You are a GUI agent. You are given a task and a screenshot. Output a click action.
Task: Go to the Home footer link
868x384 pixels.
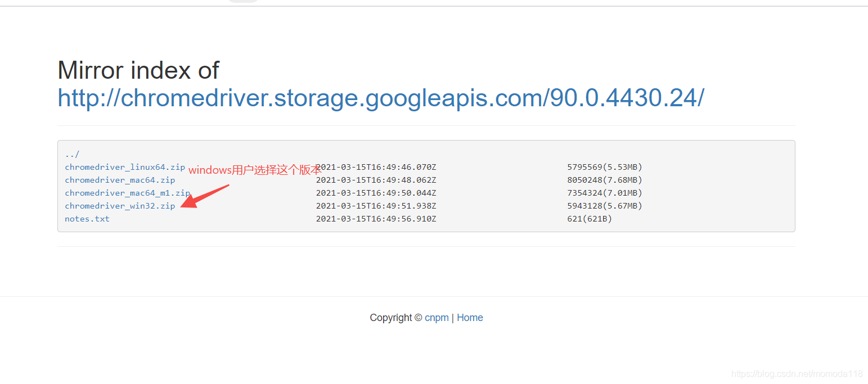[470, 318]
